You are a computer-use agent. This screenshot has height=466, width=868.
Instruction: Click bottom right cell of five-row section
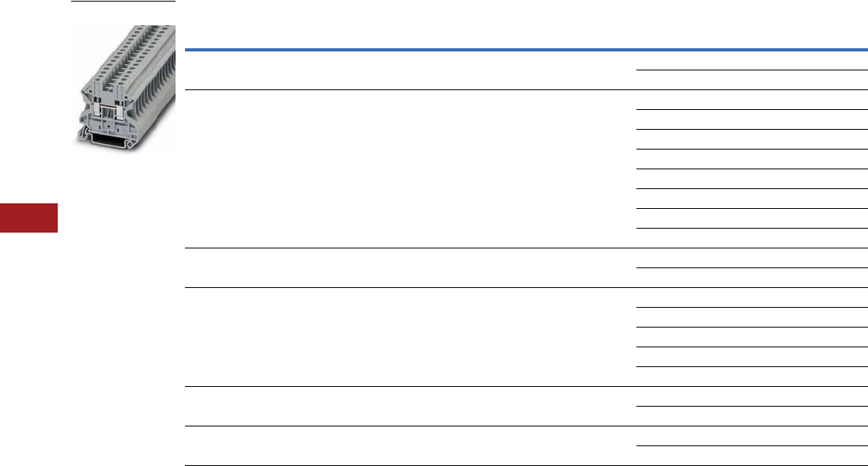749,377
